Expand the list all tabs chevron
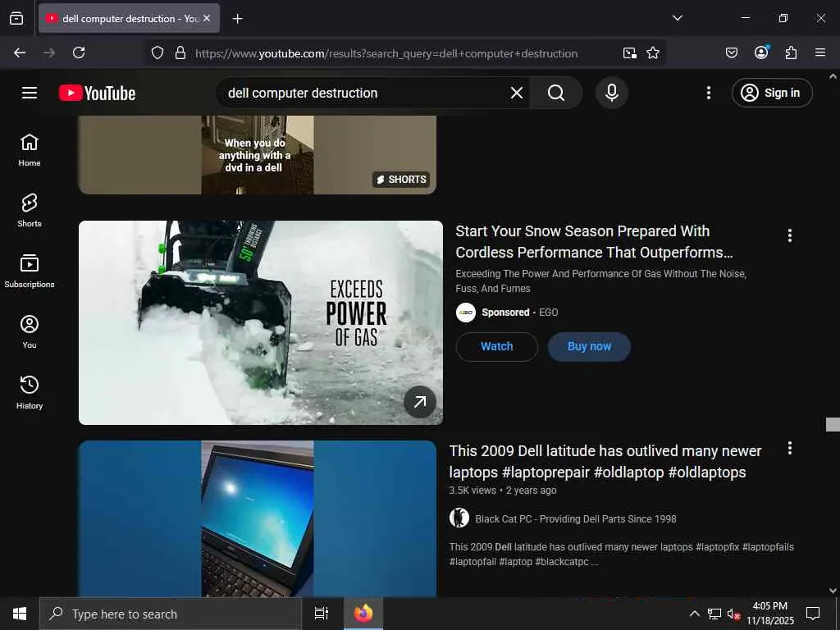 678,18
